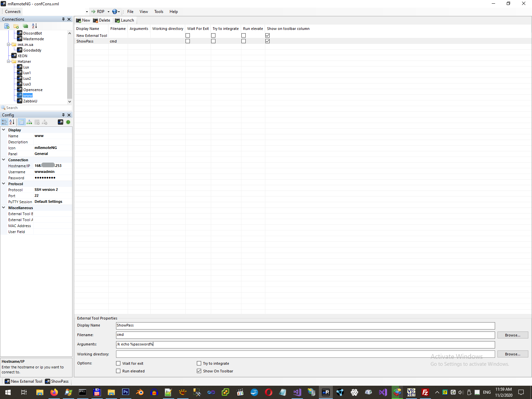The image size is (532, 399).
Task: Collapse the Display section in Config
Action: click(x=4, y=130)
